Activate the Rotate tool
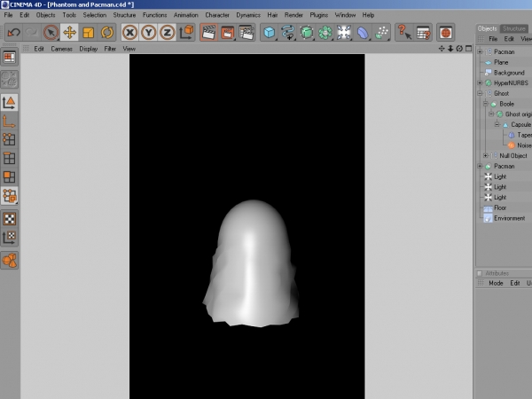This screenshot has height=399, width=532. (107, 33)
